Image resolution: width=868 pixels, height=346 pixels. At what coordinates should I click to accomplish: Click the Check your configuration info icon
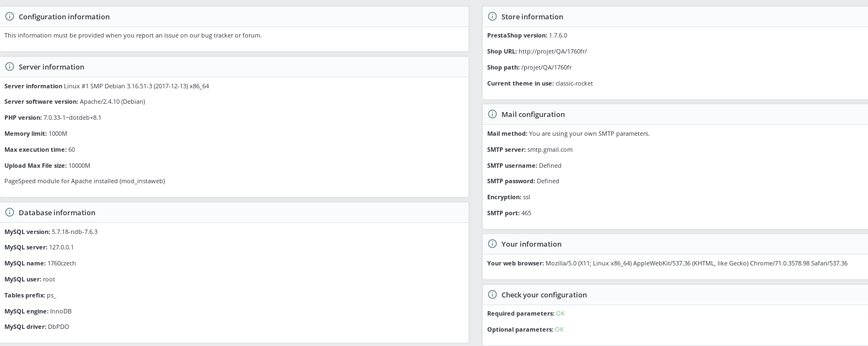pos(492,295)
